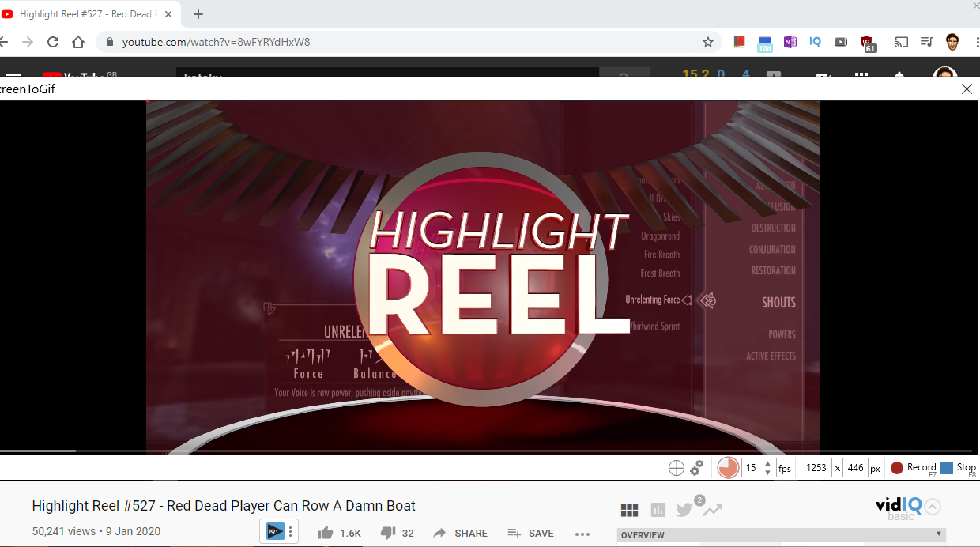Click the address bar URL youtube.com/watch
The width and height of the screenshot is (980, 547).
pos(216,42)
